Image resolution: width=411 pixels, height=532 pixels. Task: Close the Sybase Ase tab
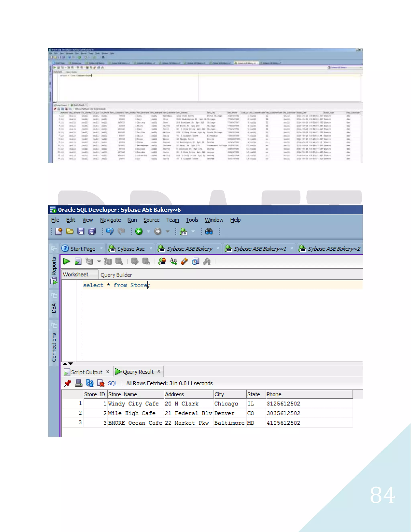tap(151, 248)
